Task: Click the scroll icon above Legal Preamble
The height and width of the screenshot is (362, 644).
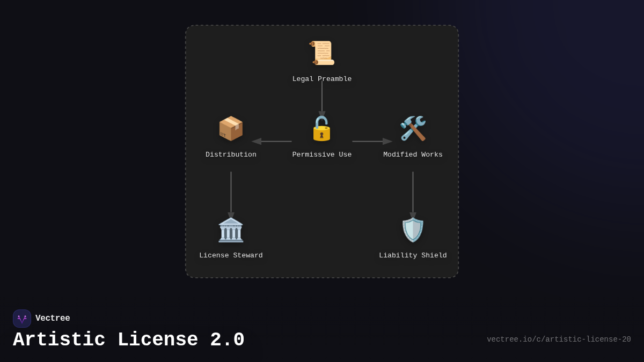Action: [321, 51]
